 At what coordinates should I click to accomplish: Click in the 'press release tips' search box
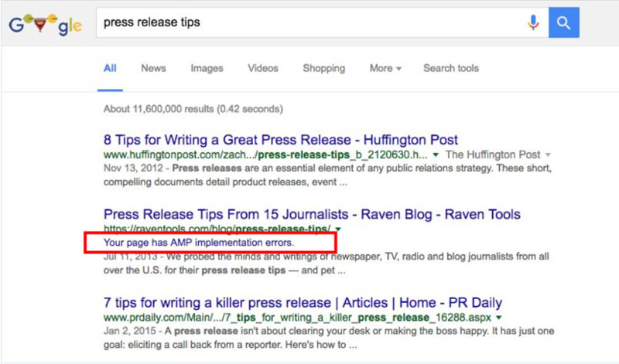(x=309, y=22)
